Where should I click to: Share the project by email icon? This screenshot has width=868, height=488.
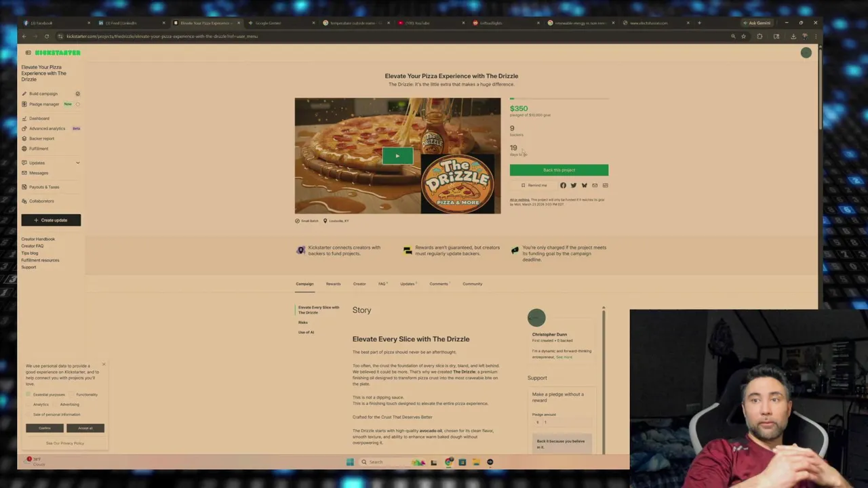coord(595,186)
